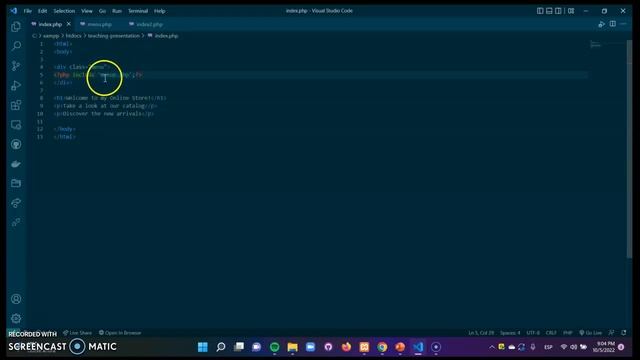Open the notifications bell in the status bar

pos(624,333)
